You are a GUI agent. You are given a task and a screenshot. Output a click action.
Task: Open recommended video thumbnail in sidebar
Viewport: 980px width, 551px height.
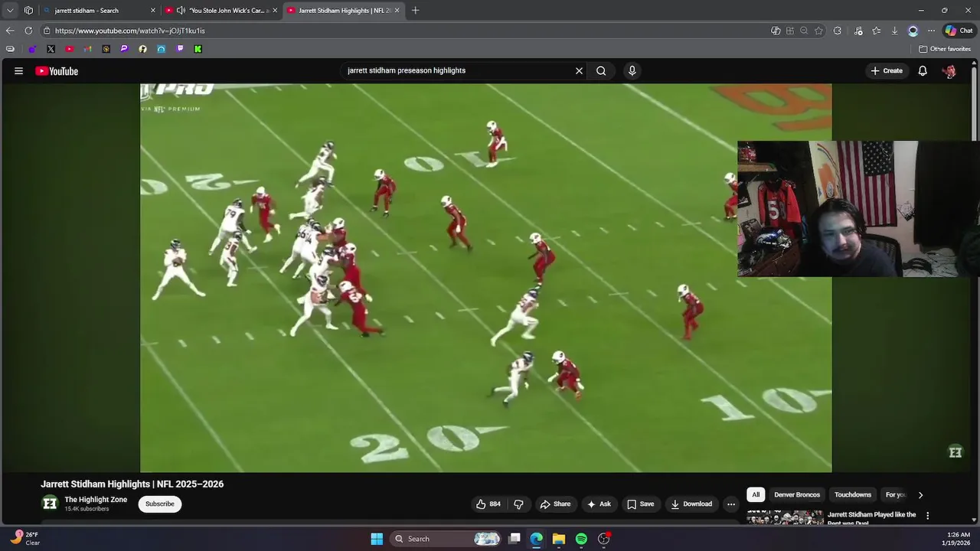pyautogui.click(x=785, y=517)
